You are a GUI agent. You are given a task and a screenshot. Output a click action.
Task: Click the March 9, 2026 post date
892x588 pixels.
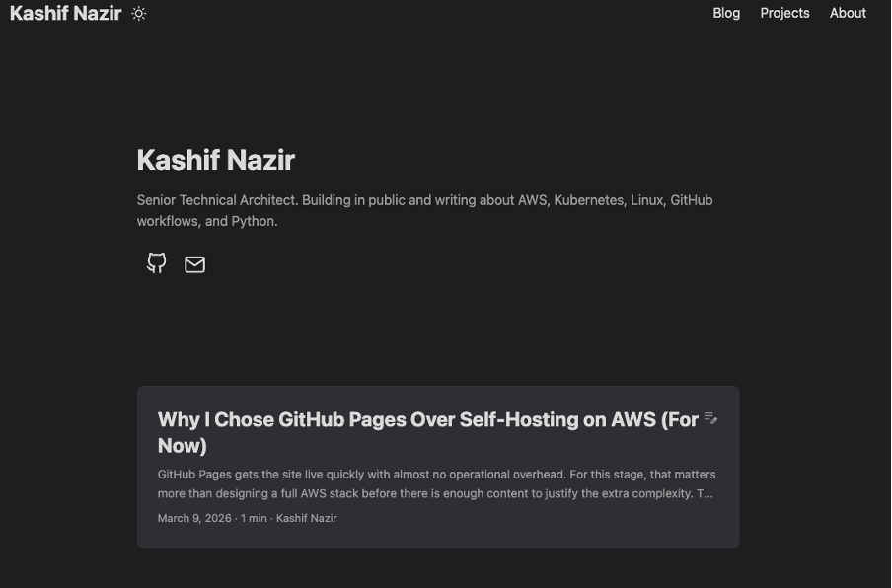(x=194, y=518)
